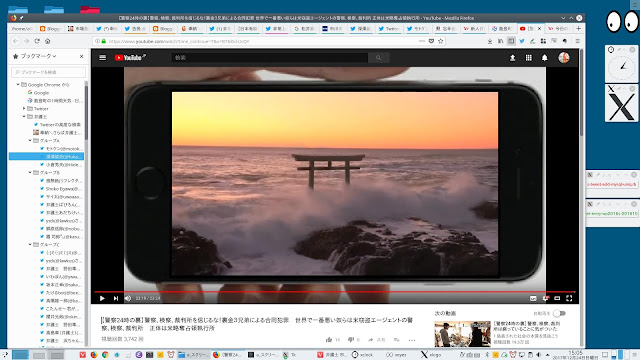Screen dimensions: 640x360
Task: Seek in the red video progress bar
Action: 334,291
